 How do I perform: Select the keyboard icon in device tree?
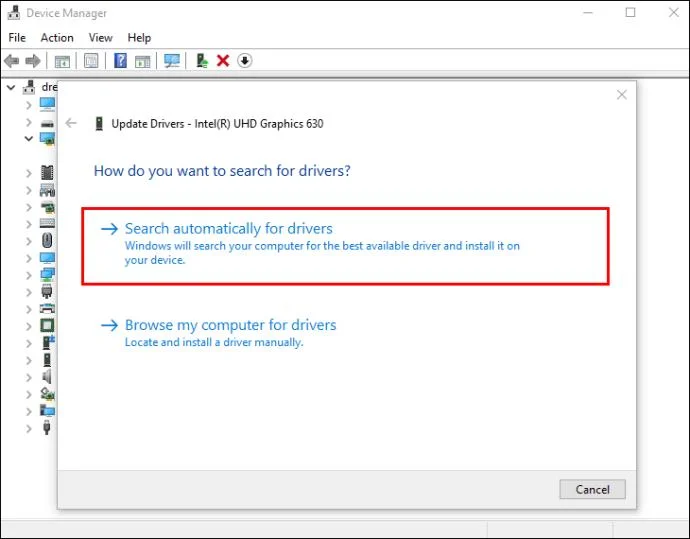(47, 223)
